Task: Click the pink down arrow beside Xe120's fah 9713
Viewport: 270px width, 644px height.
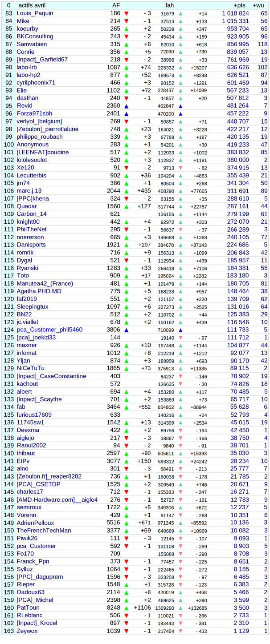Action: pos(180,168)
